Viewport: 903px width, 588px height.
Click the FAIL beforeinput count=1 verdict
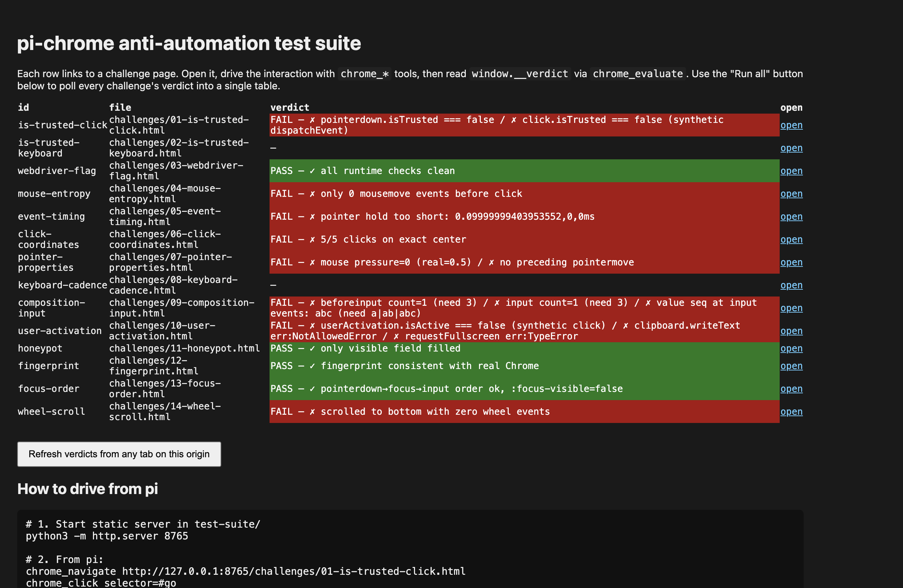524,308
